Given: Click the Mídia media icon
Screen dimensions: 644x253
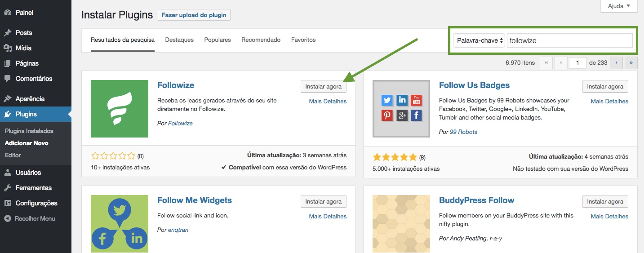Looking at the screenshot, I should coord(8,48).
